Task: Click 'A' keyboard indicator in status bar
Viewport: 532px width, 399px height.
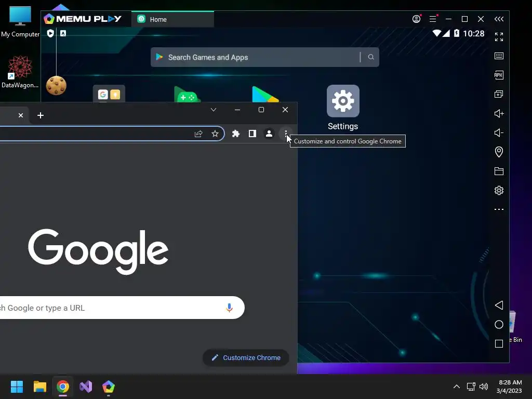Action: click(63, 33)
